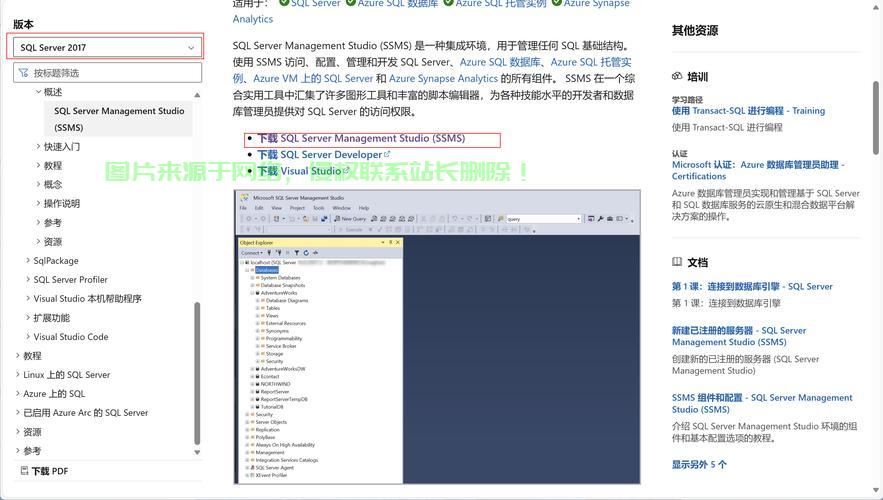Open Connect dropdown in Object Explorer
Viewport: 883px width, 500px height.
252,253
